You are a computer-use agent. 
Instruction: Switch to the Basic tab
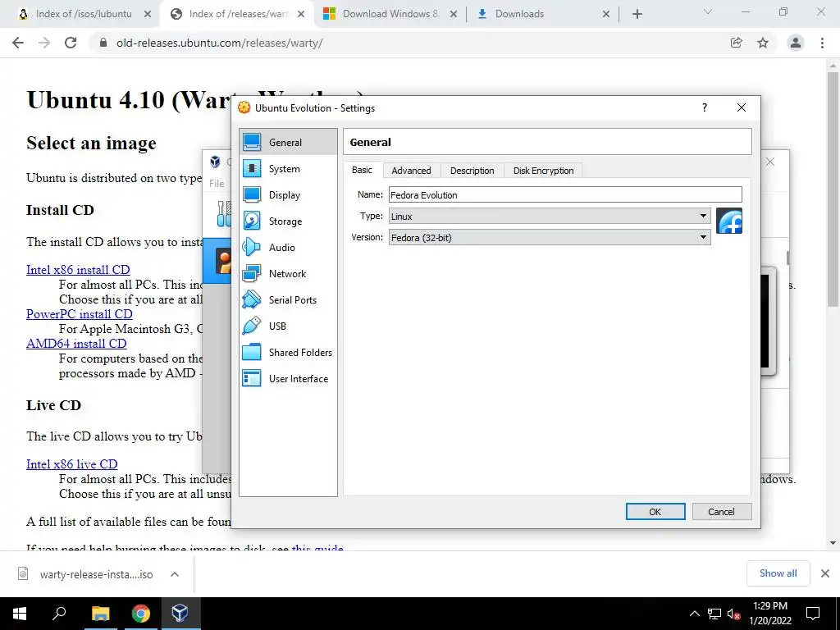[362, 170]
